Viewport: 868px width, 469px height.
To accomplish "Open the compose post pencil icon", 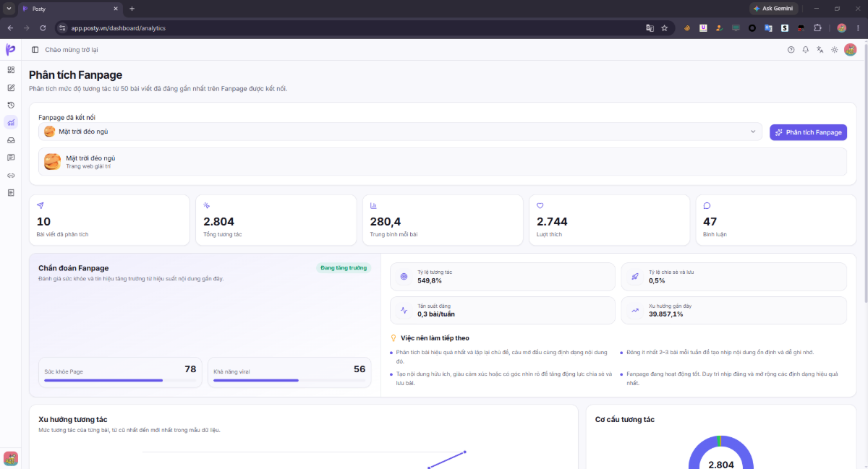I will click(x=11, y=87).
